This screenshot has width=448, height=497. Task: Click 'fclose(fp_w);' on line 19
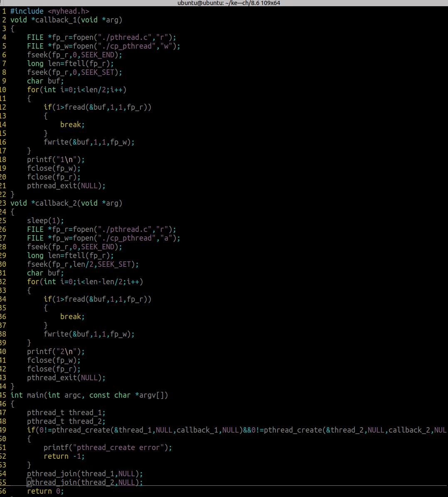coord(54,168)
